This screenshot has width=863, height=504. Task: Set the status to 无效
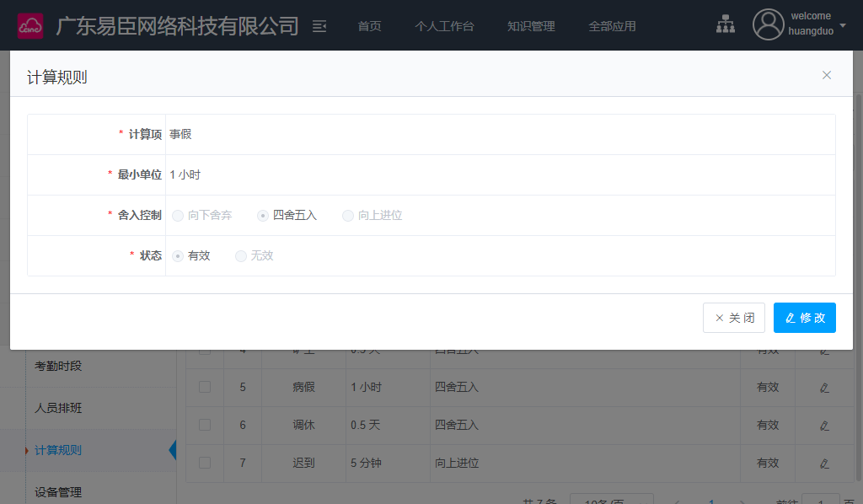tap(241, 256)
